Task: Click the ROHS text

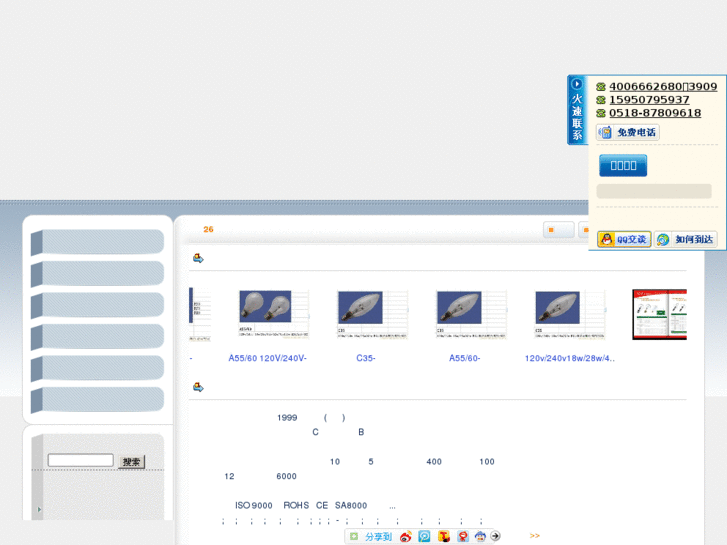Action: coord(296,506)
